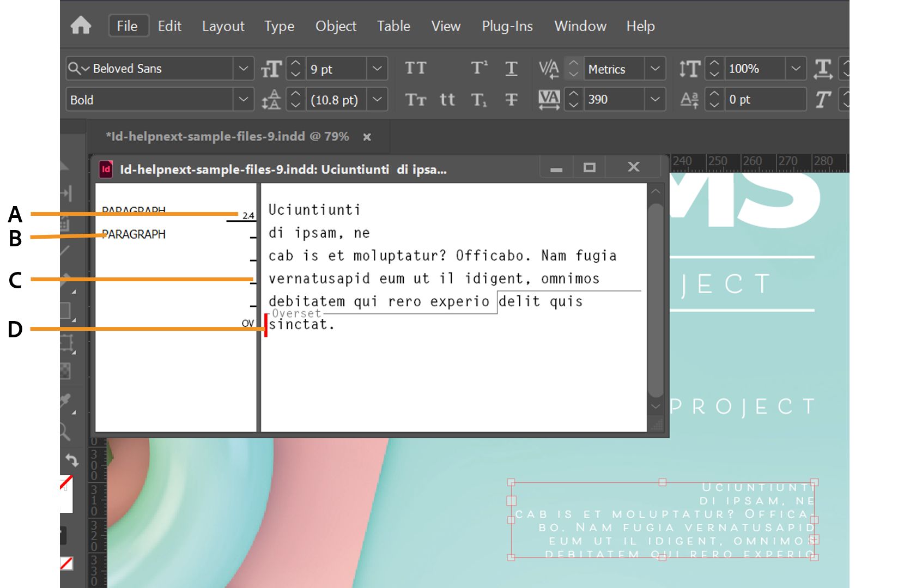Toggle Subscript formatting
Image resolution: width=910 pixels, height=588 pixels.
click(x=479, y=100)
